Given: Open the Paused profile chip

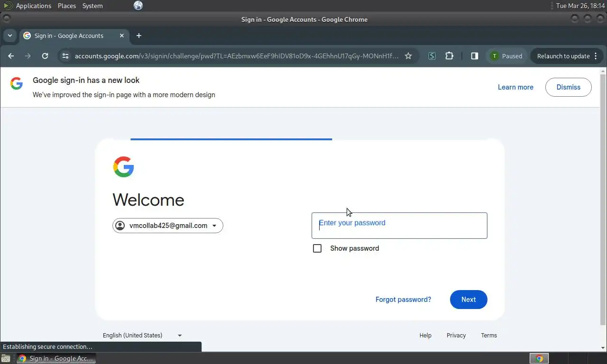Looking at the screenshot, I should tap(506, 56).
